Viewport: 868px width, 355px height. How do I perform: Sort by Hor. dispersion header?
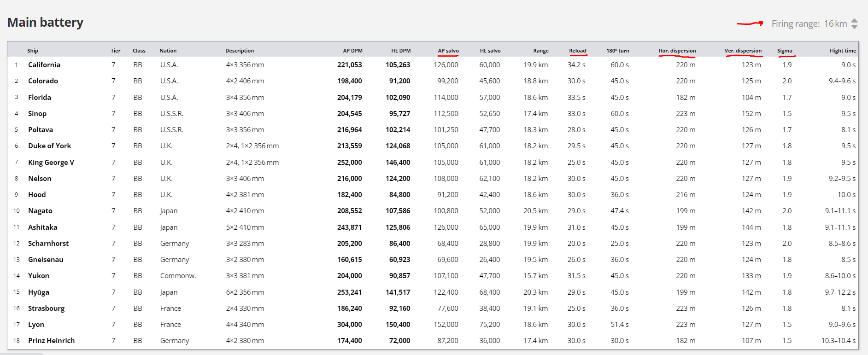(x=677, y=51)
